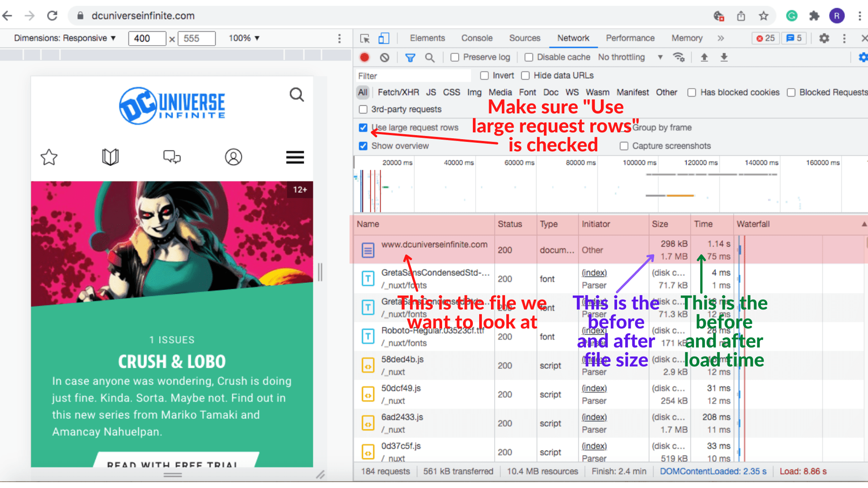Open DevTools three-dot customize menu

(x=844, y=38)
